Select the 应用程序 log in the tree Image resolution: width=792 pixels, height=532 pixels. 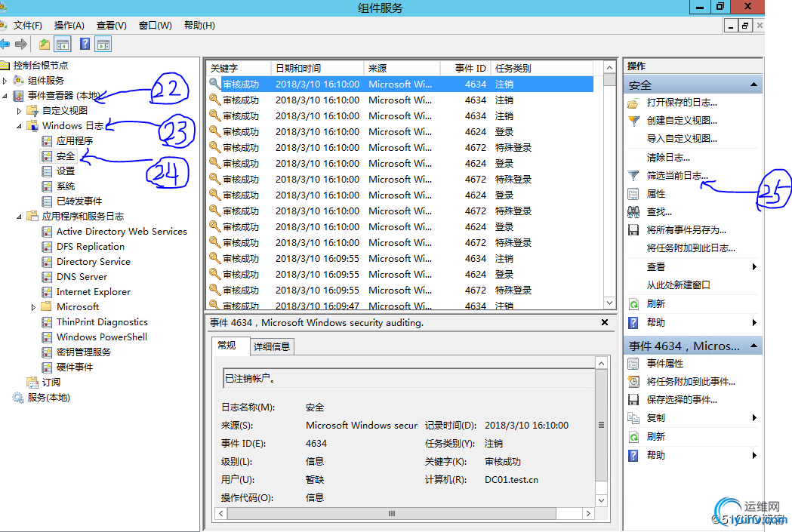pyautogui.click(x=75, y=141)
